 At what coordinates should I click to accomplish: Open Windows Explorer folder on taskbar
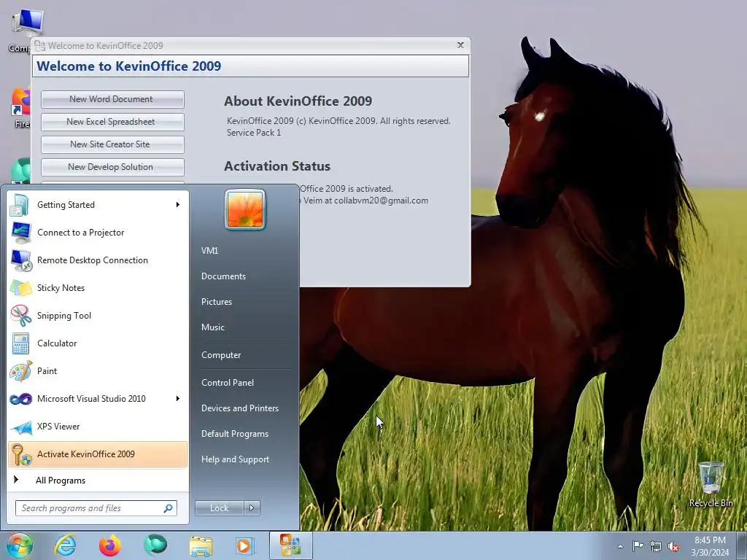201,546
